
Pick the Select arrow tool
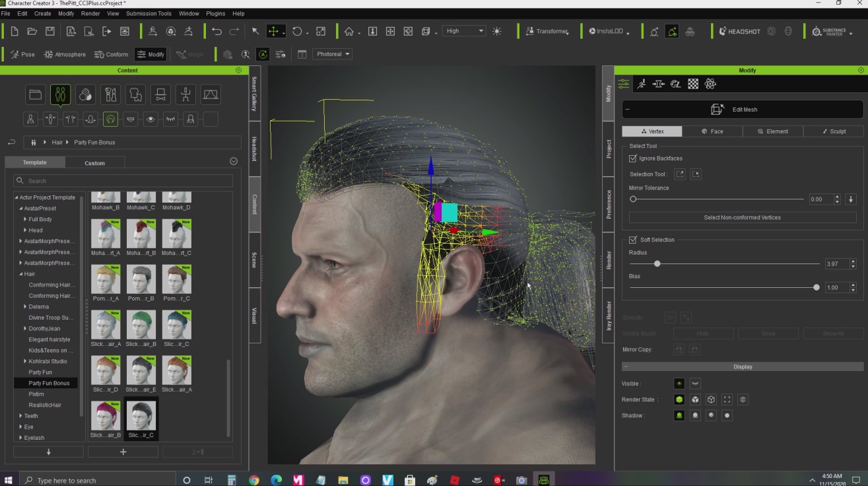(x=255, y=31)
